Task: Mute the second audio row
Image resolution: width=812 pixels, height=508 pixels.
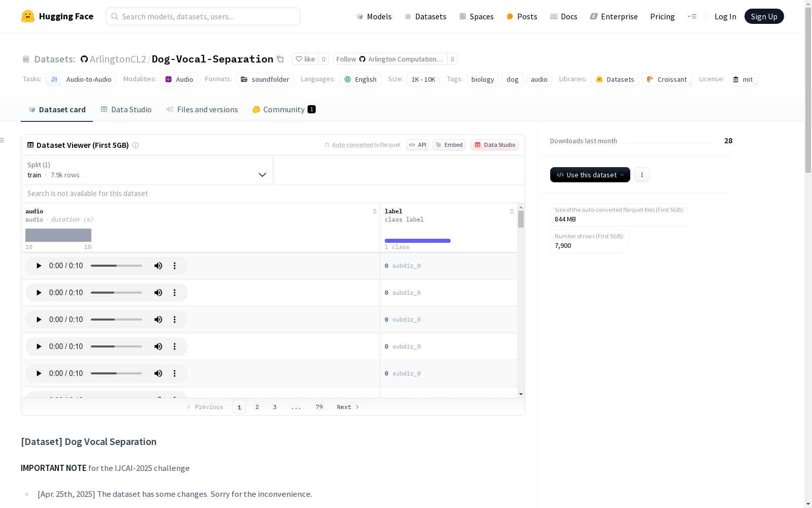Action: [x=158, y=293]
